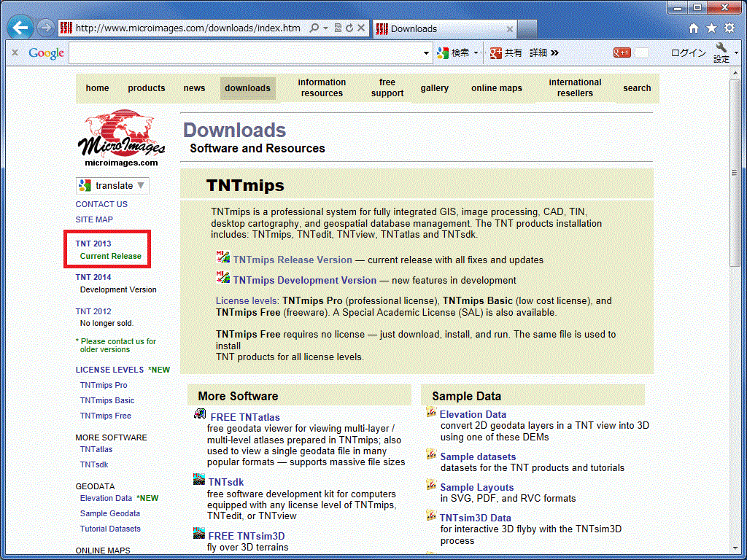
Task: Open the free support menu item
Action: [387, 88]
